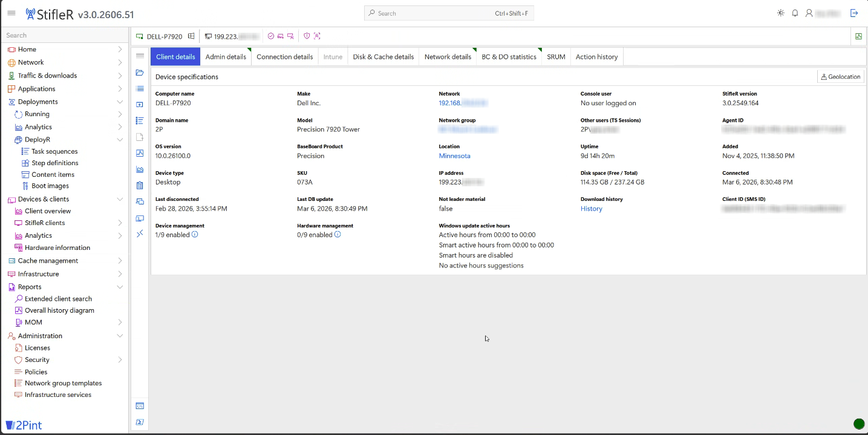Open Boot images in the navigation tree
The height and width of the screenshot is (435, 868).
click(50, 186)
